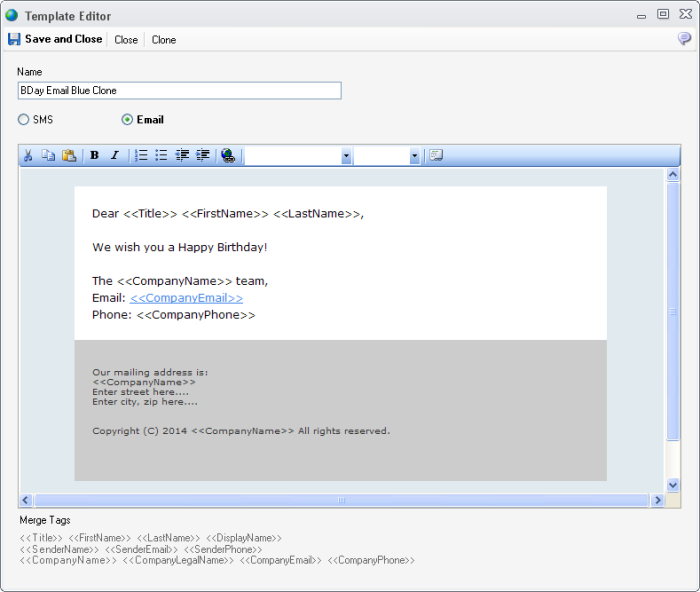The width and height of the screenshot is (700, 592).
Task: Open the font name dropdown
Action: click(346, 156)
